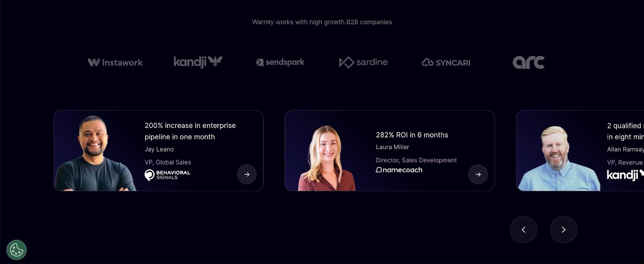
Task: Click '282% ROI in 6 months' headline
Action: point(412,135)
